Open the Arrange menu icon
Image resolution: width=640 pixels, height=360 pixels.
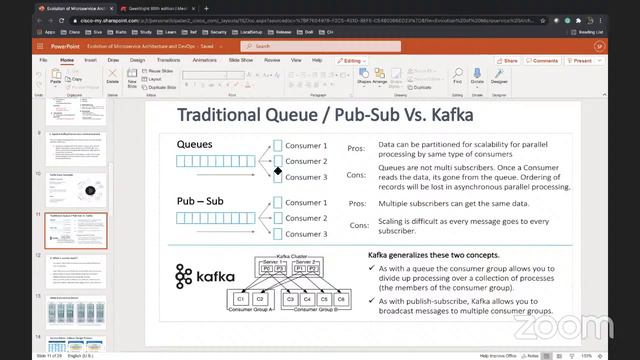click(380, 73)
